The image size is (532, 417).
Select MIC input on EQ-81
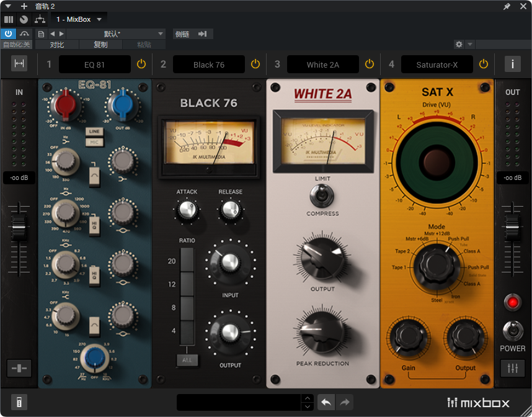(x=94, y=142)
